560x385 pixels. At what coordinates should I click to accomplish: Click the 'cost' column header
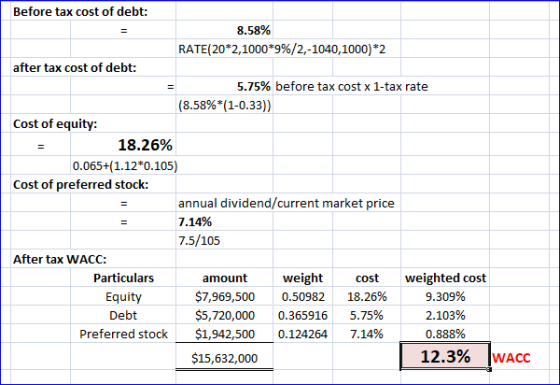(367, 278)
